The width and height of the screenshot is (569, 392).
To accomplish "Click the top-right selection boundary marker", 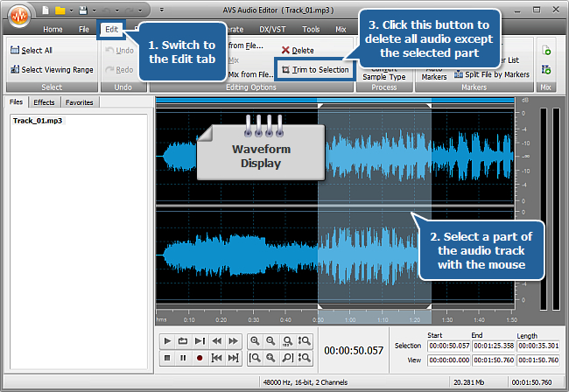I will point(429,106).
